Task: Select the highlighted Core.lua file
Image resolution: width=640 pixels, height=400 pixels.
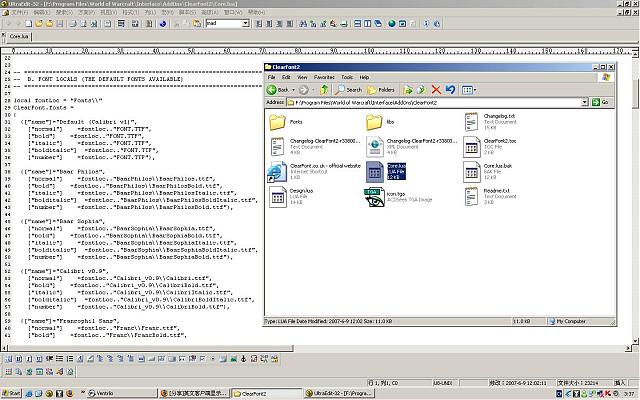Action: click(x=386, y=172)
